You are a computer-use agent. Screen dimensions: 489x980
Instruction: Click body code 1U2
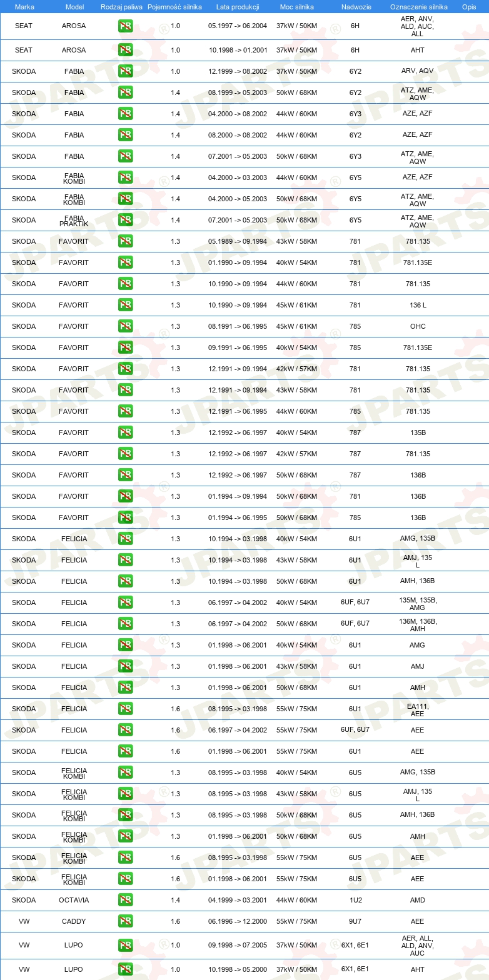(x=355, y=900)
